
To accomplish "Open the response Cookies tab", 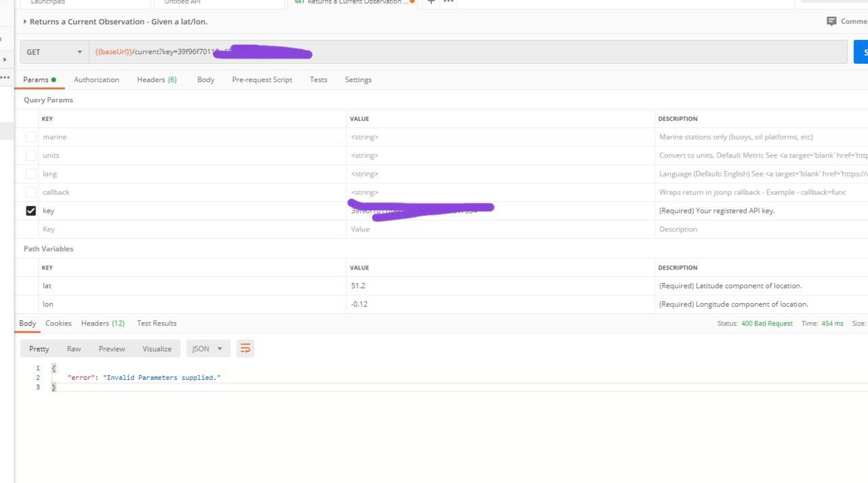I will pyautogui.click(x=58, y=323).
